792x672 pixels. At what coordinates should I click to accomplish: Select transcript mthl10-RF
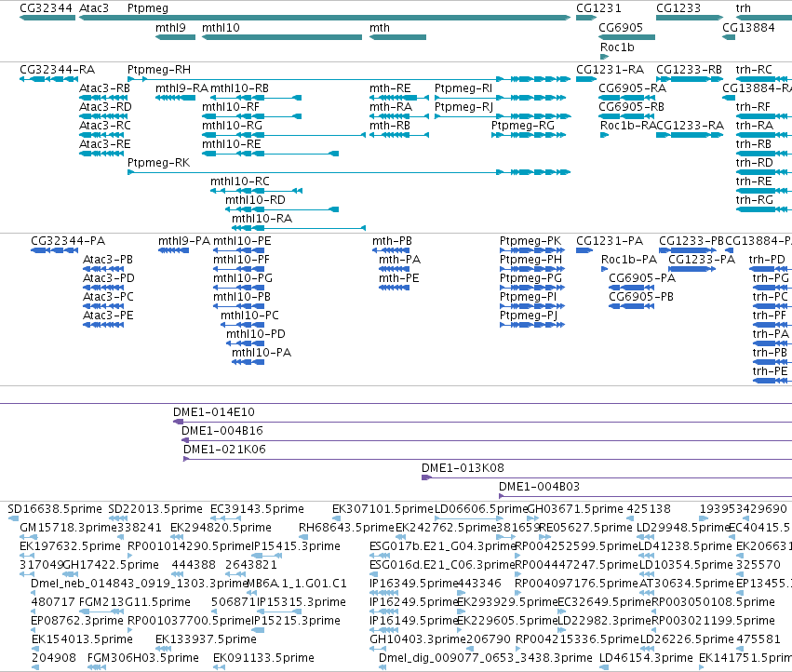point(231,107)
